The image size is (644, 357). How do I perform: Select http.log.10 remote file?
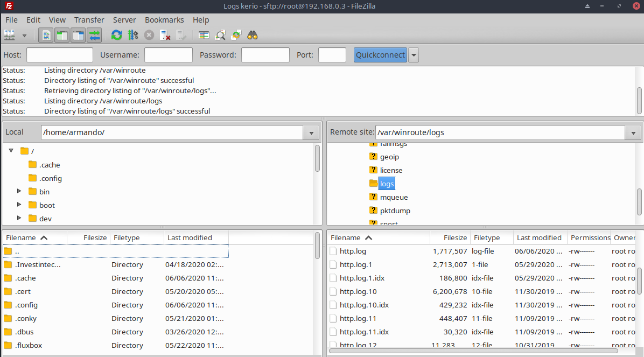pos(482,292)
